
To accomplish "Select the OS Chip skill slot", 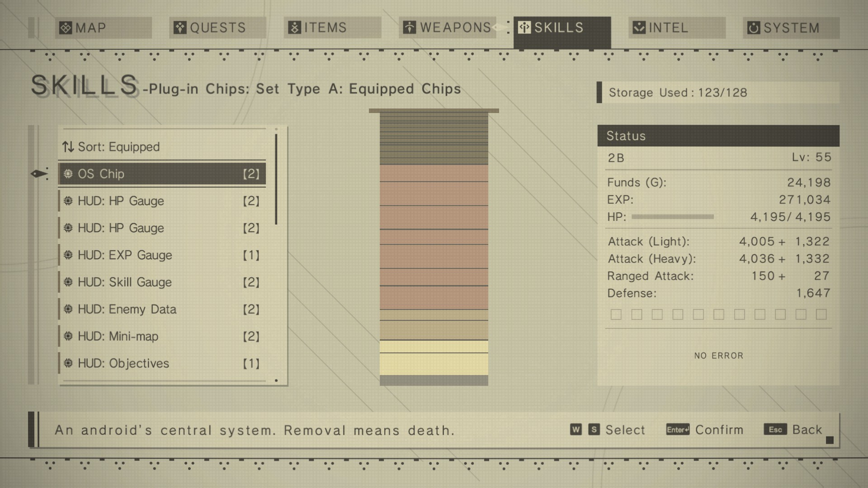I will click(161, 174).
